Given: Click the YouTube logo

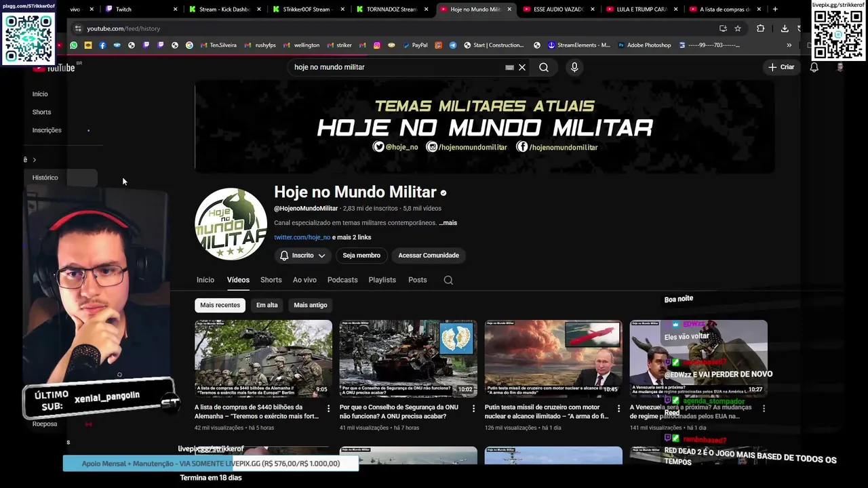Looking at the screenshot, I should 54,67.
